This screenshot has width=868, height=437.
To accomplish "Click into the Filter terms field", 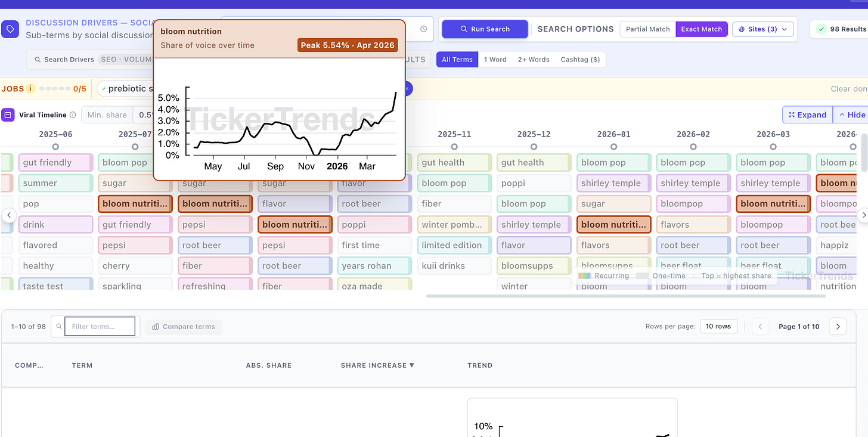I will pyautogui.click(x=100, y=327).
